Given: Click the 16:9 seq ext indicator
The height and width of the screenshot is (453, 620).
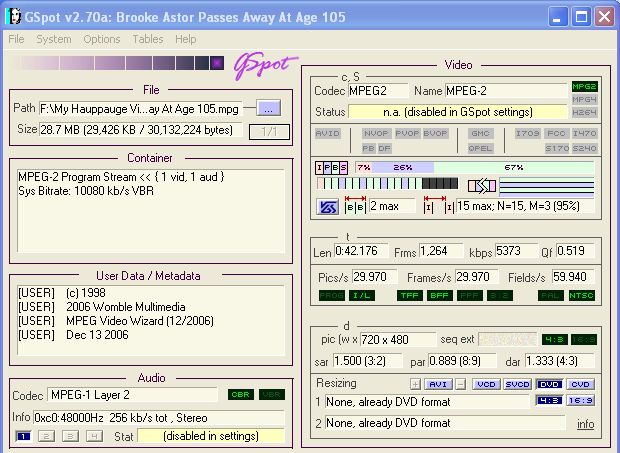Looking at the screenshot, I should pos(584,340).
